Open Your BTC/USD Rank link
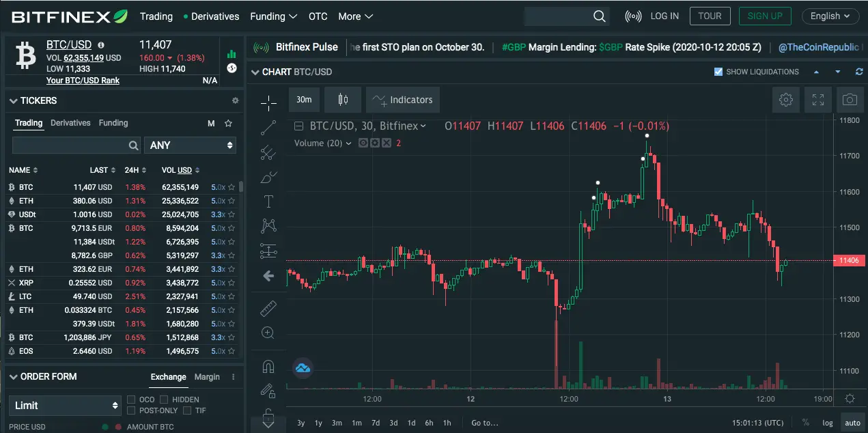 click(83, 81)
